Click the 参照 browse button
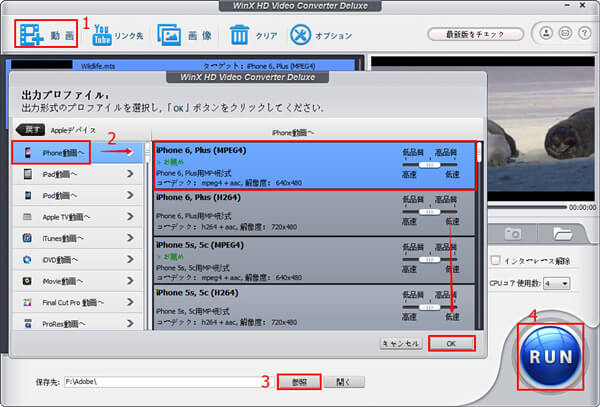This screenshot has height=407, width=600. [297, 381]
